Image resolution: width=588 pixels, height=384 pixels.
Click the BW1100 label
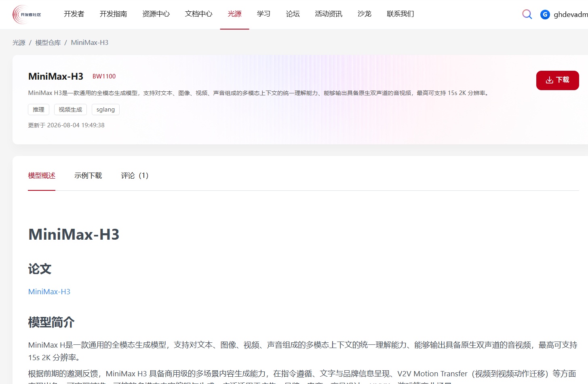coord(104,76)
